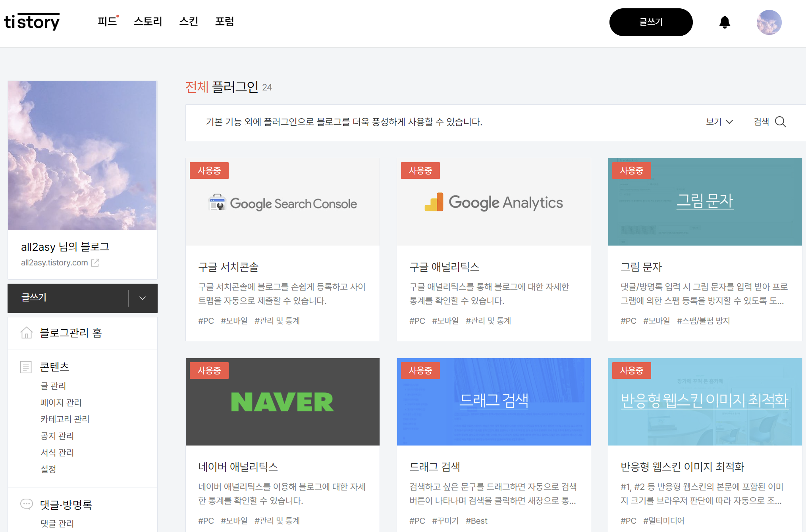The width and height of the screenshot is (806, 532).
Task: Open the 스토리 menu
Action: [x=148, y=21]
